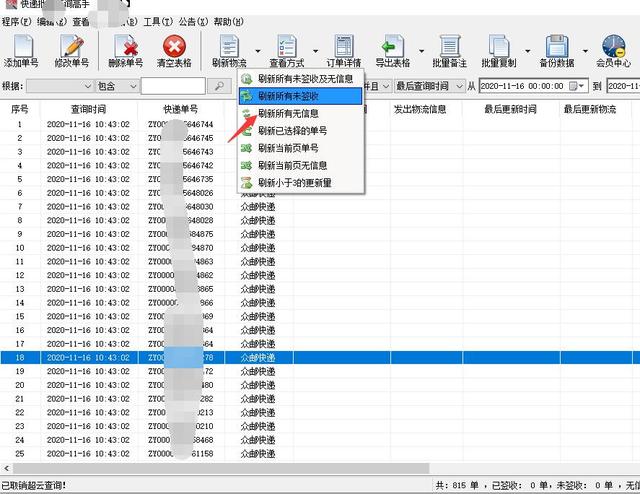Click the 批量备注 toolbar icon
This screenshot has width=640, height=494.
point(449,51)
